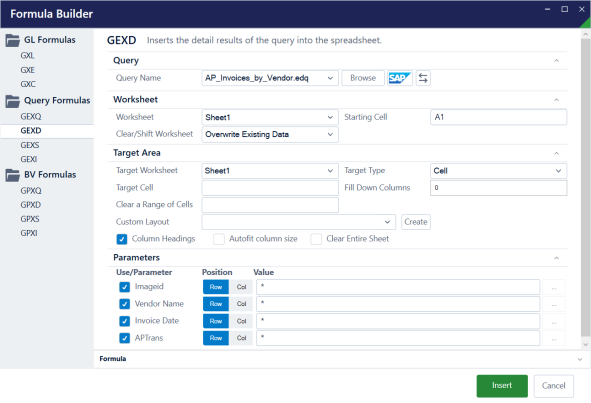Click the Starting Cell input field
This screenshot has width=591, height=403.
click(498, 117)
